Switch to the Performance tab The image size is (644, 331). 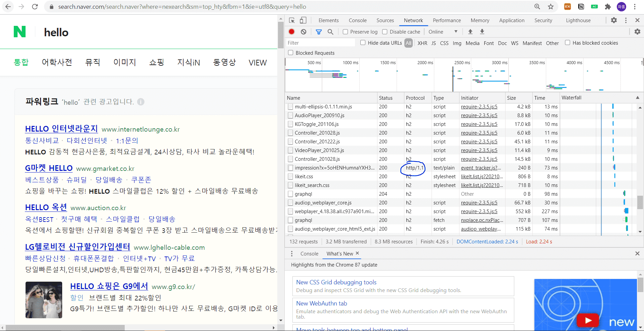[x=447, y=20]
